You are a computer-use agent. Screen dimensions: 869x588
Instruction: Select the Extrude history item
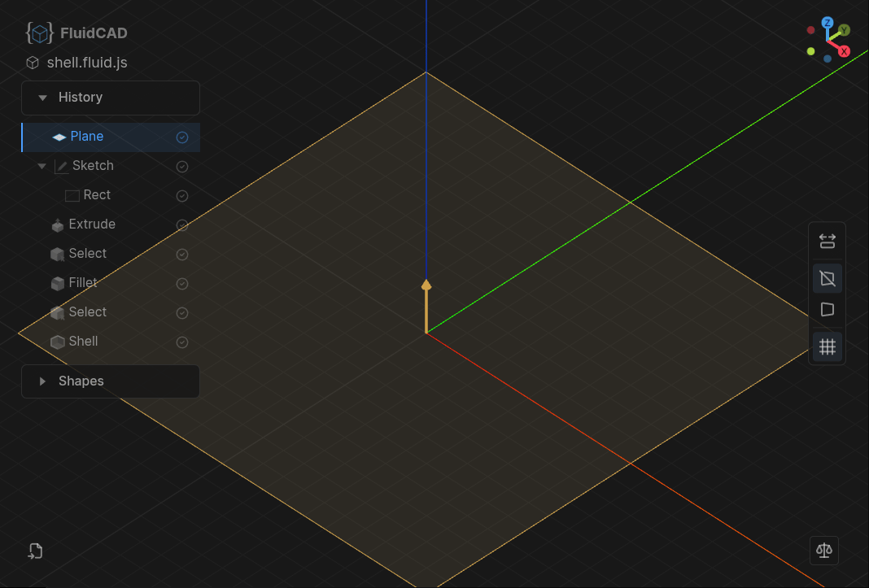tap(111, 225)
